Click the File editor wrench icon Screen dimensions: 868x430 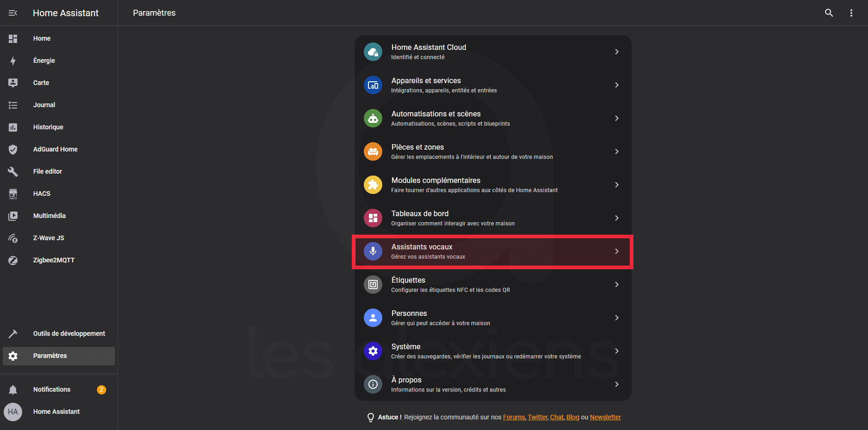pos(13,171)
